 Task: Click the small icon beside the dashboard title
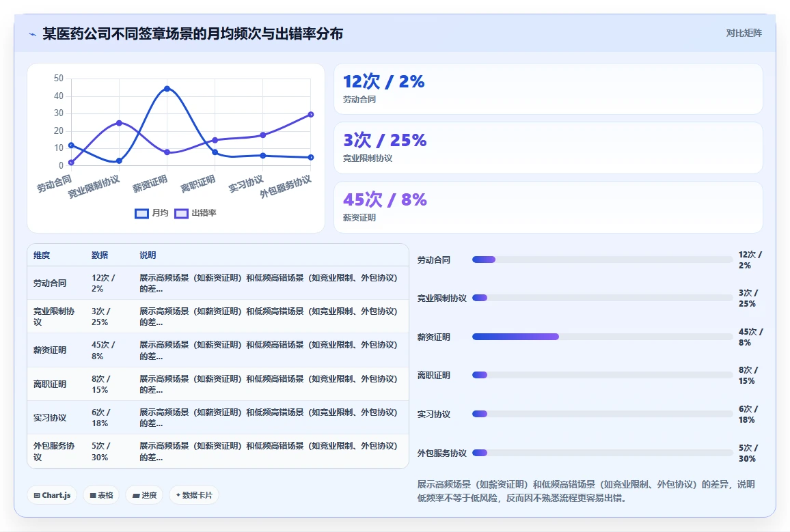33,34
